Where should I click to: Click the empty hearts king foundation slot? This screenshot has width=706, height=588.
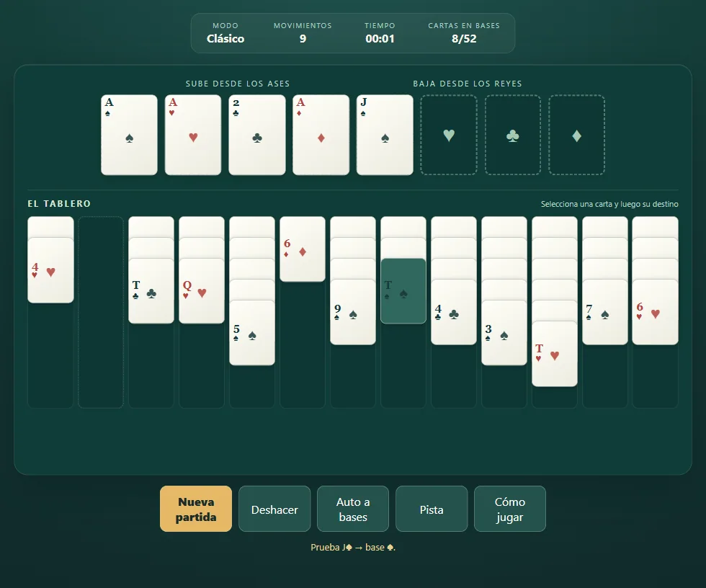point(449,135)
